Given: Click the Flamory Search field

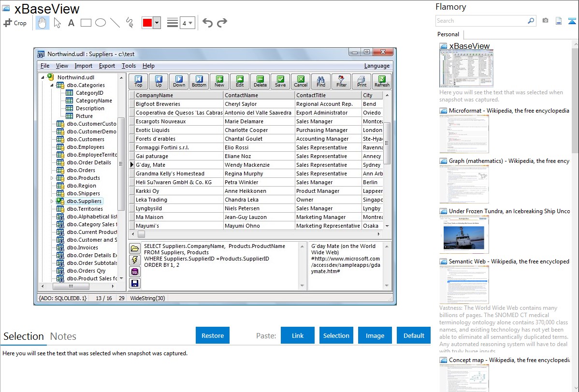Looking at the screenshot, I should tap(481, 21).
